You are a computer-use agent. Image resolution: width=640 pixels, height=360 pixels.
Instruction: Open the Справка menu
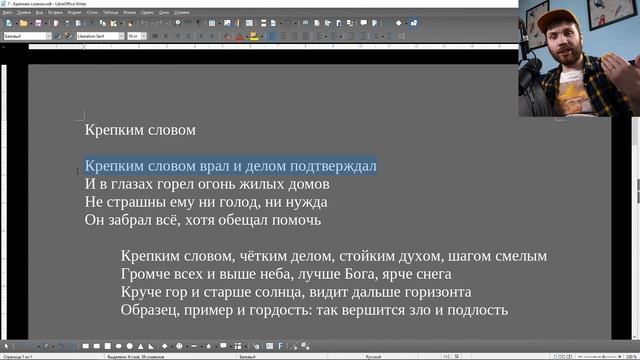pyautogui.click(x=182, y=12)
